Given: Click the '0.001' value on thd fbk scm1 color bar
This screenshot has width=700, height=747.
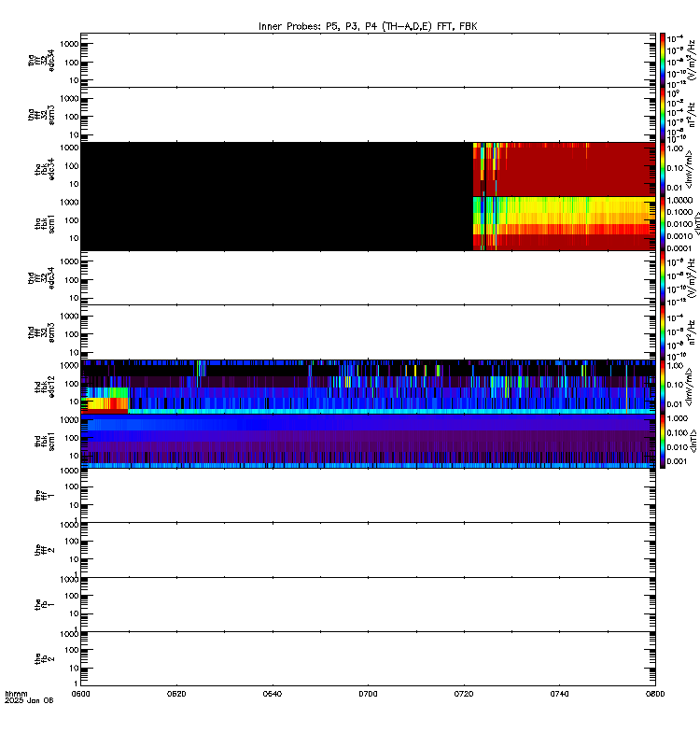Looking at the screenshot, I should point(677,461).
